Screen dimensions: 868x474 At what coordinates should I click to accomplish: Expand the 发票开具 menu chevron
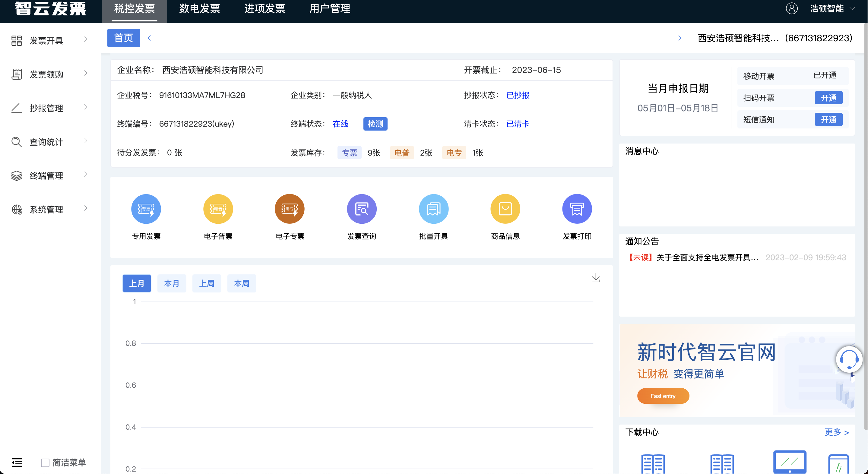click(86, 39)
